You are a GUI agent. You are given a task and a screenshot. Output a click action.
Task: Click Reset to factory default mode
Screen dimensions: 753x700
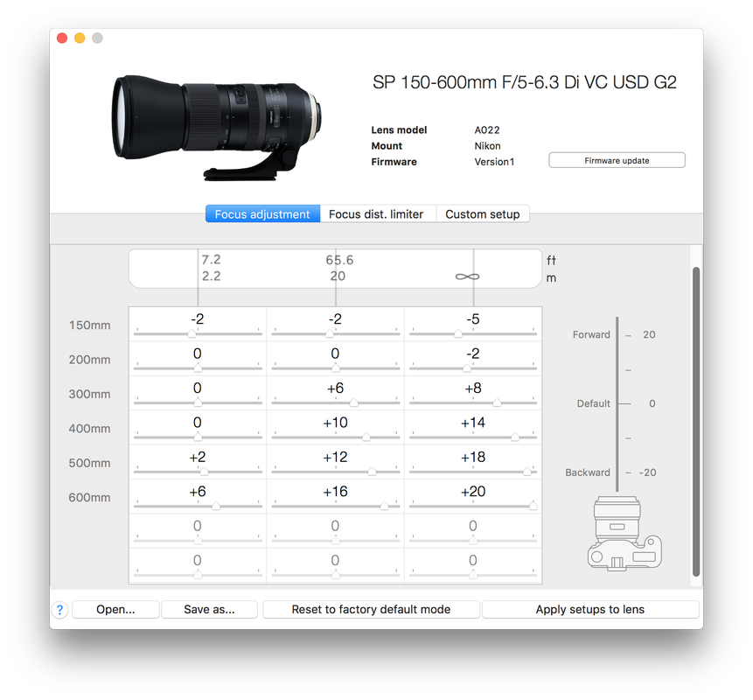[x=371, y=609]
